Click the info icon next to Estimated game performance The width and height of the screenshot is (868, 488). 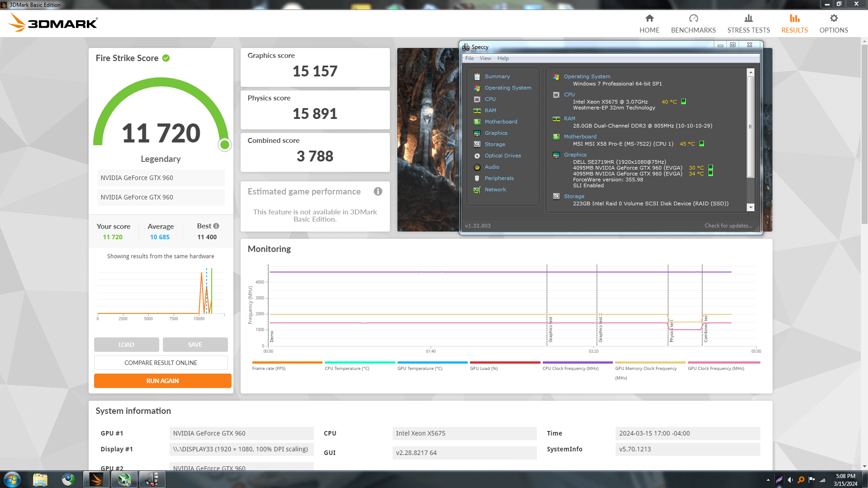[378, 191]
